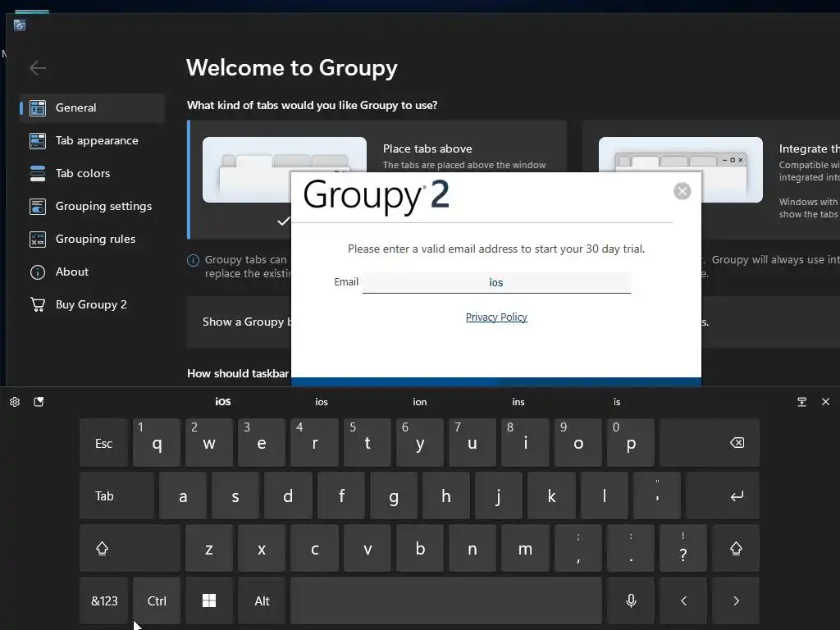Tap the t key

pos(367,443)
